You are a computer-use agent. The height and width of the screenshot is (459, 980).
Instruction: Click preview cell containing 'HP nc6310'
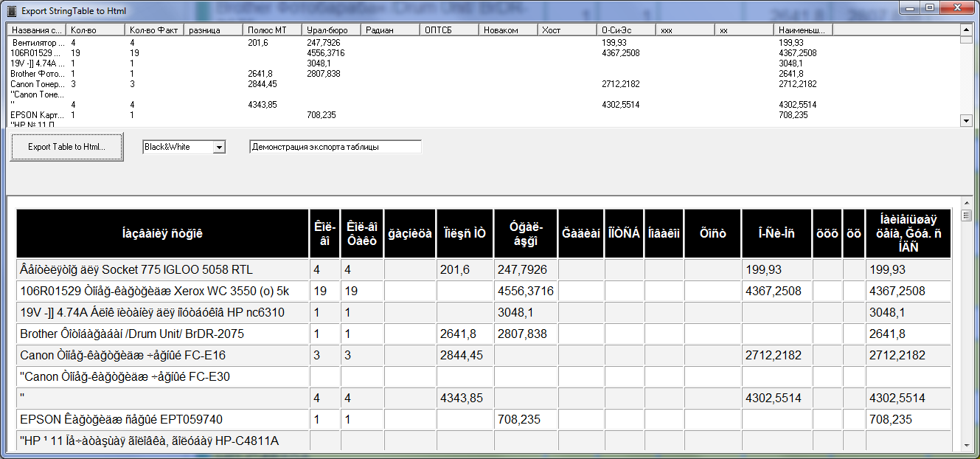click(x=162, y=312)
